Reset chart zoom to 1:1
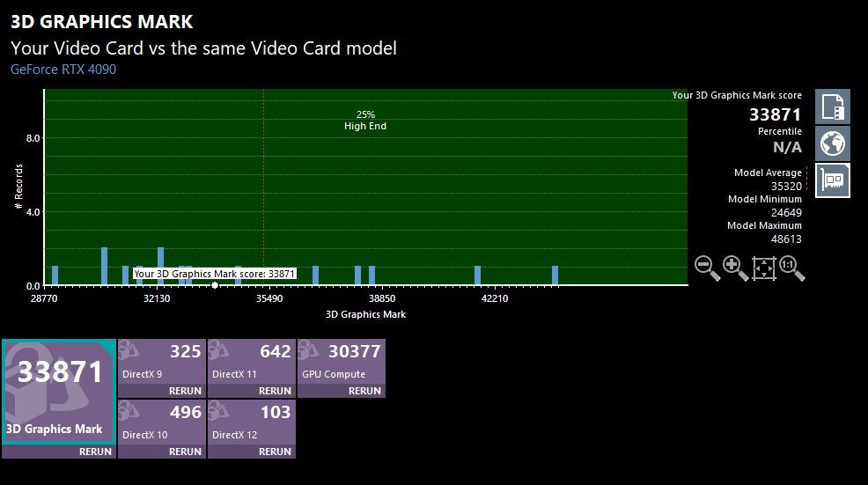This screenshot has height=485, width=868. [x=791, y=268]
